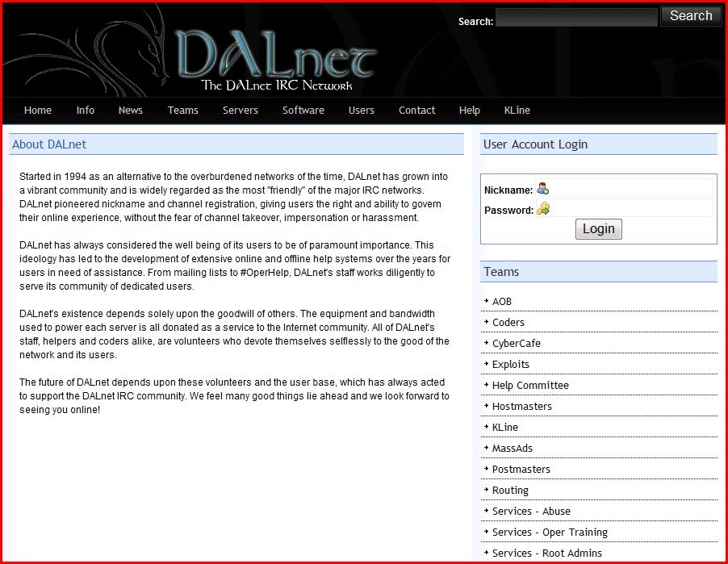Click the About DALnet heading
728x564 pixels.
[x=49, y=144]
